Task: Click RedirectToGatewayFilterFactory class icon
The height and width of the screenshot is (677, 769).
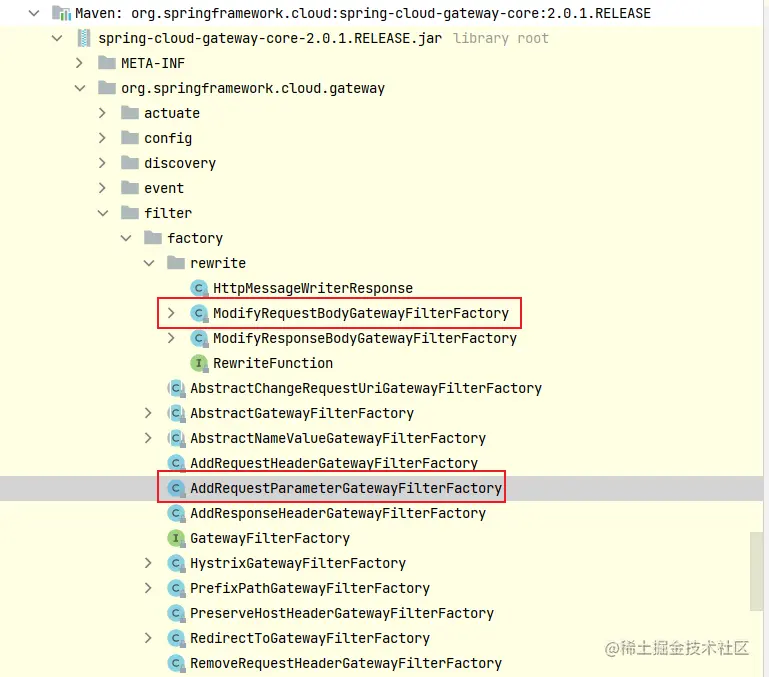Action: pyautogui.click(x=176, y=638)
